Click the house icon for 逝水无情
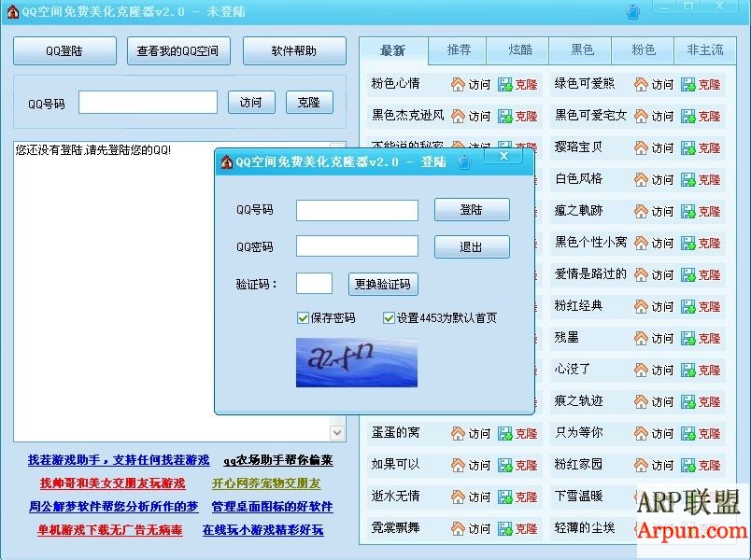The height and width of the screenshot is (560, 751). [x=458, y=497]
